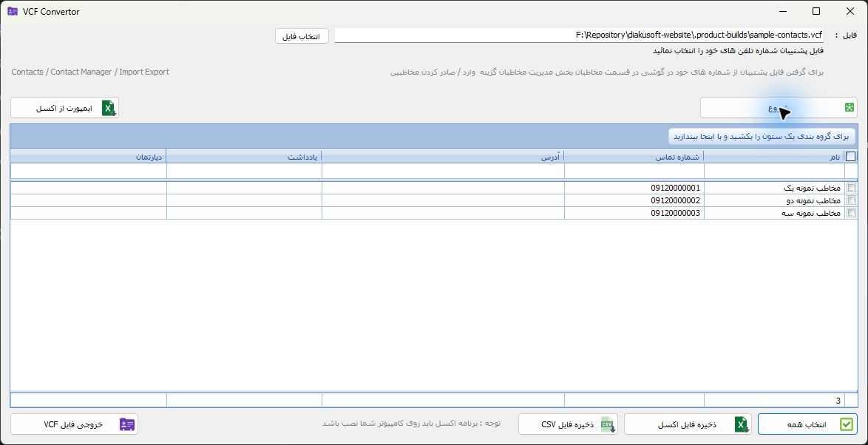Viewport: 868px width, 445px height.
Task: Tick the checkbox for مخاطب نمونه دو
Action: pyautogui.click(x=852, y=200)
